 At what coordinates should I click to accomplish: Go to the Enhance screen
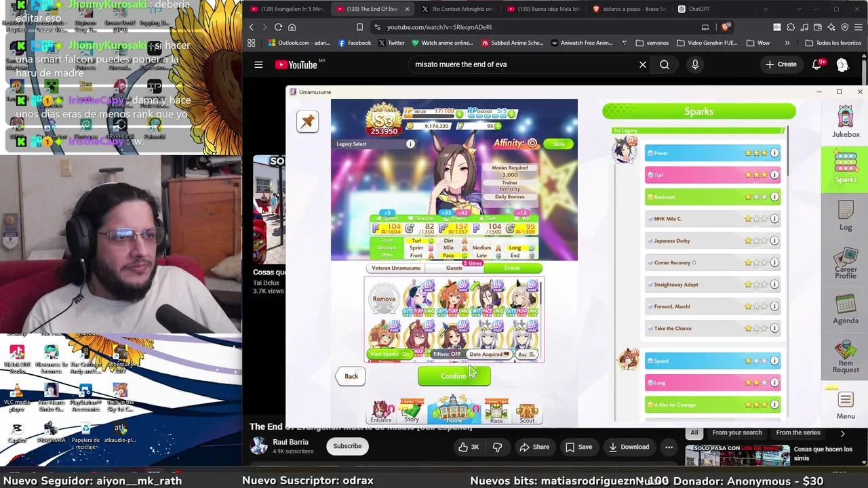click(381, 412)
